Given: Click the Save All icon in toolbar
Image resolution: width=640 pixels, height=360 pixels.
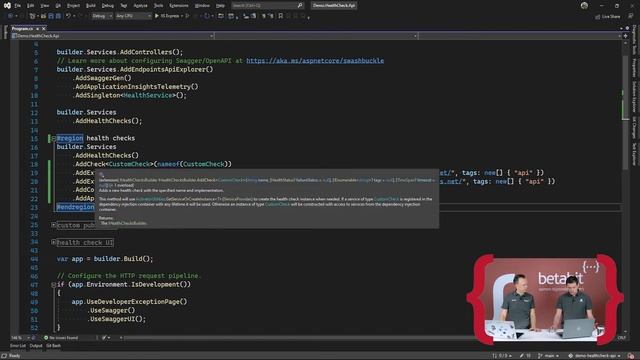Looking at the screenshot, I should point(58,16).
